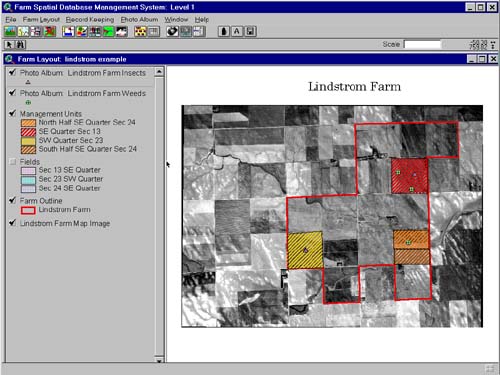Screen dimensions: 500x375
Task: Click the binoculars find tool
Action: point(20,44)
